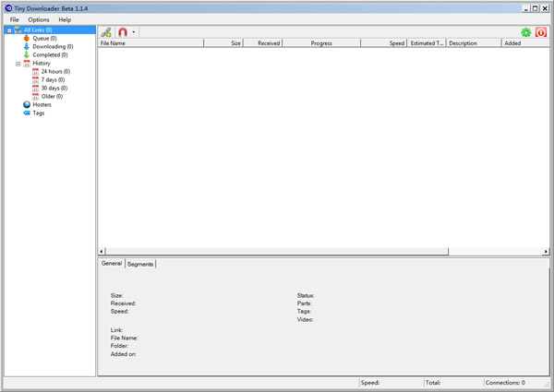This screenshot has height=392, width=554.
Task: Click the blue Tags icon
Action: pyautogui.click(x=27, y=113)
